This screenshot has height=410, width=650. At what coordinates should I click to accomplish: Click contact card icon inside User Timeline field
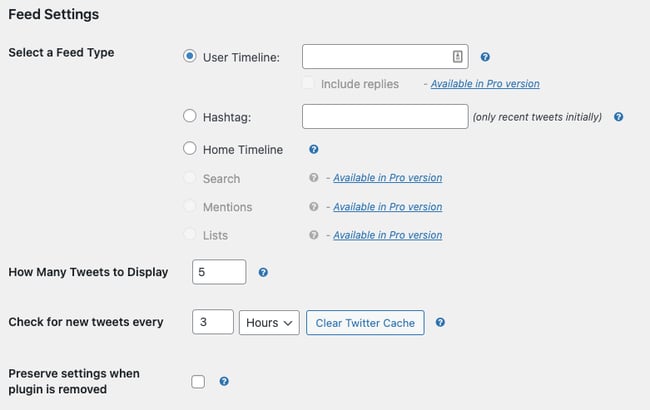(x=456, y=57)
